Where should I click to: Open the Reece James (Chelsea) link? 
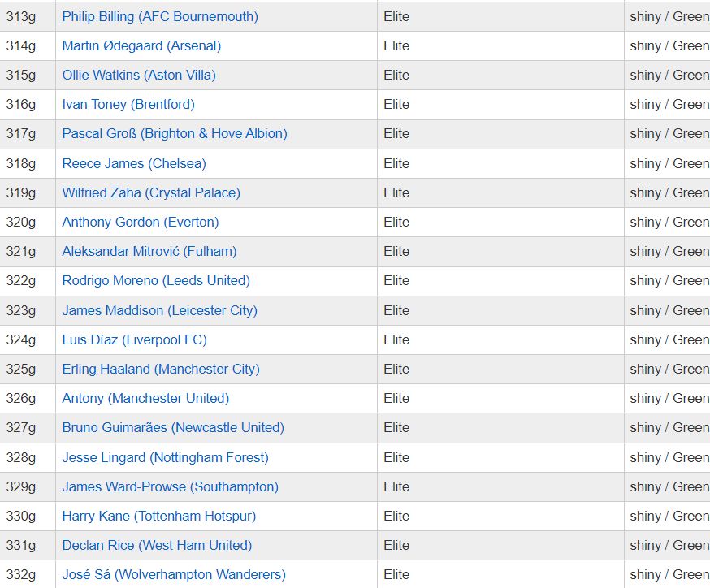coord(134,163)
